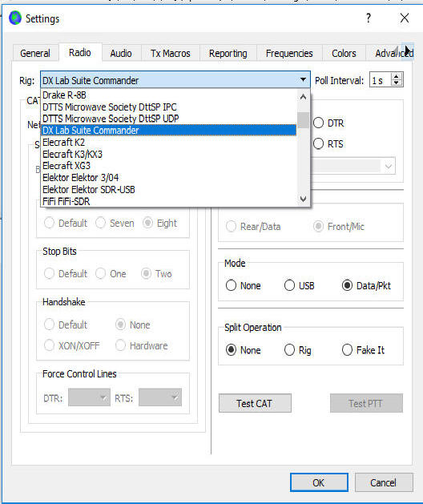
Task: Select Two stop bits option
Action: [156, 273]
